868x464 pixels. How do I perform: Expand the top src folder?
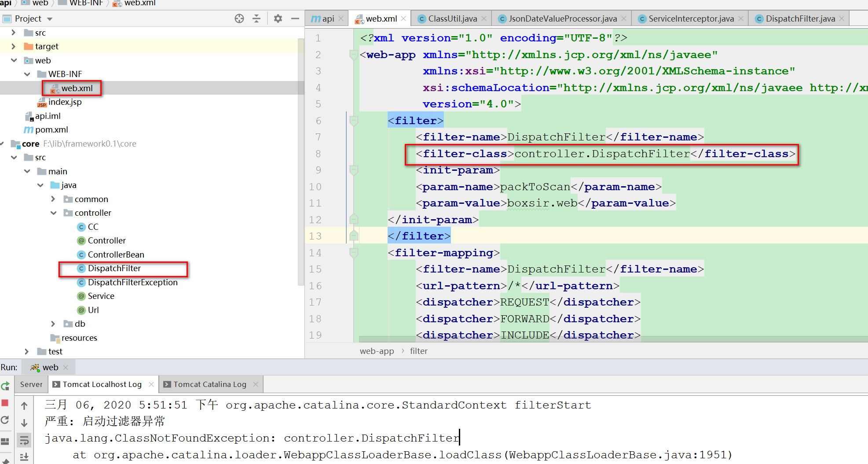click(13, 33)
